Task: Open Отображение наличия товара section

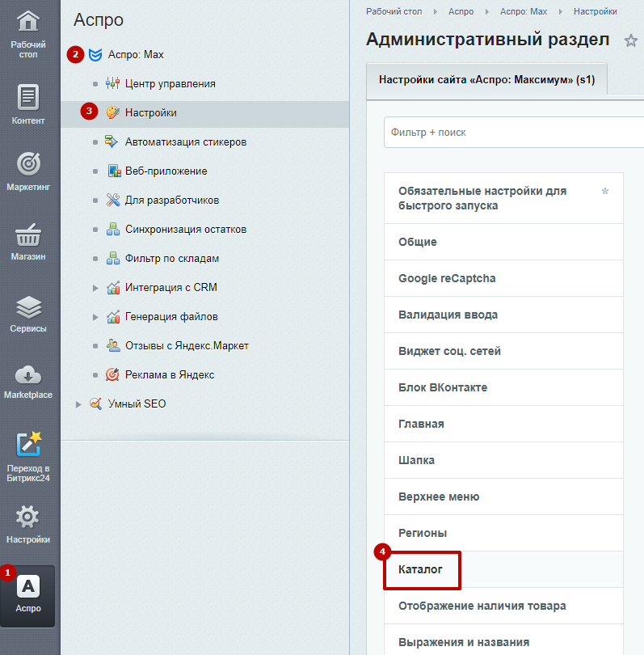Action: tap(503, 606)
